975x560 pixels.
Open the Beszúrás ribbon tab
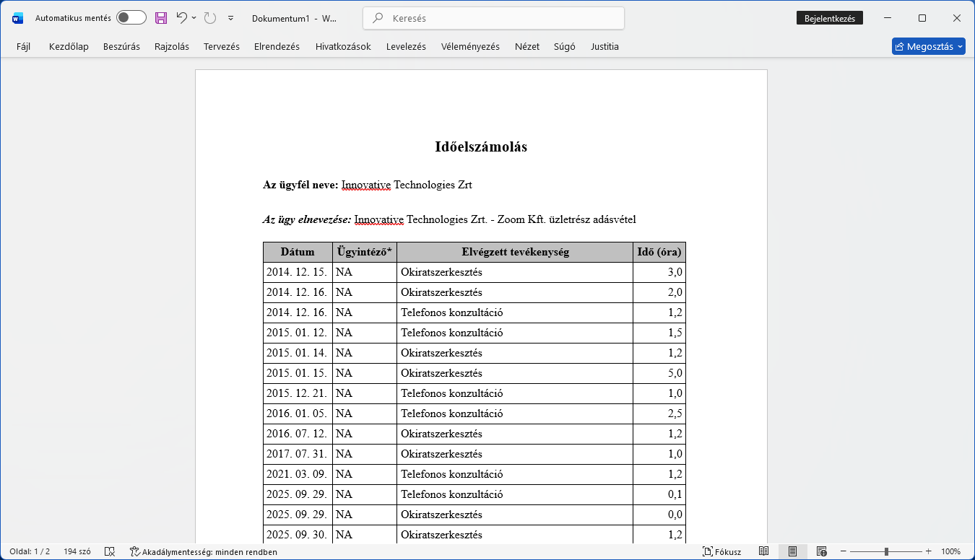tap(121, 46)
